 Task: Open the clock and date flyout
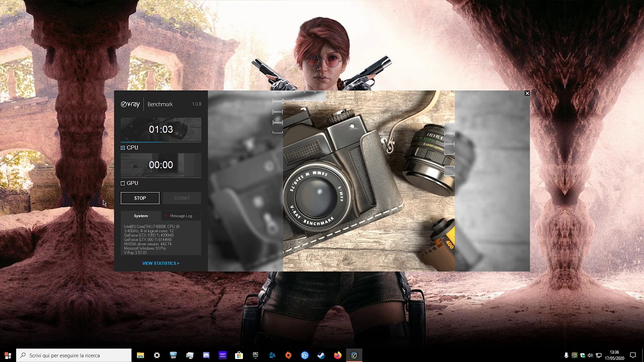click(x=614, y=355)
